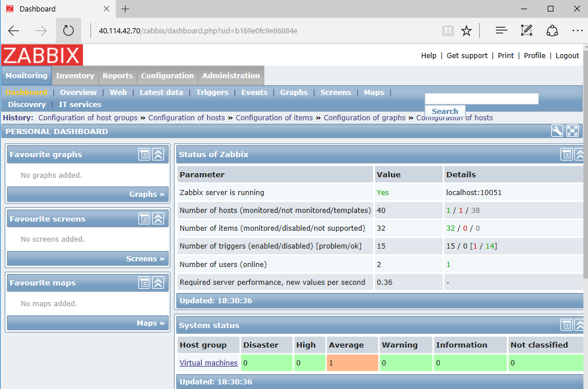Open the Overview submenu
Screen dimensions: 588x389
78,93
